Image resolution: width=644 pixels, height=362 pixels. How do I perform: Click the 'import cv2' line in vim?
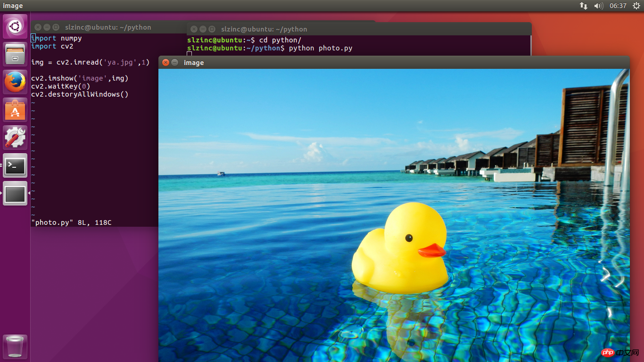click(x=52, y=46)
